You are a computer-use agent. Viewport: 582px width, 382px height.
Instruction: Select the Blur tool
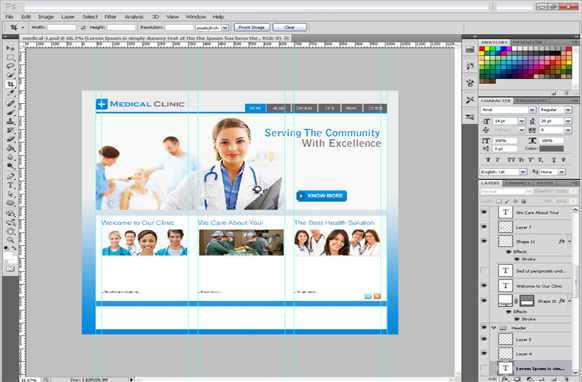click(x=10, y=157)
